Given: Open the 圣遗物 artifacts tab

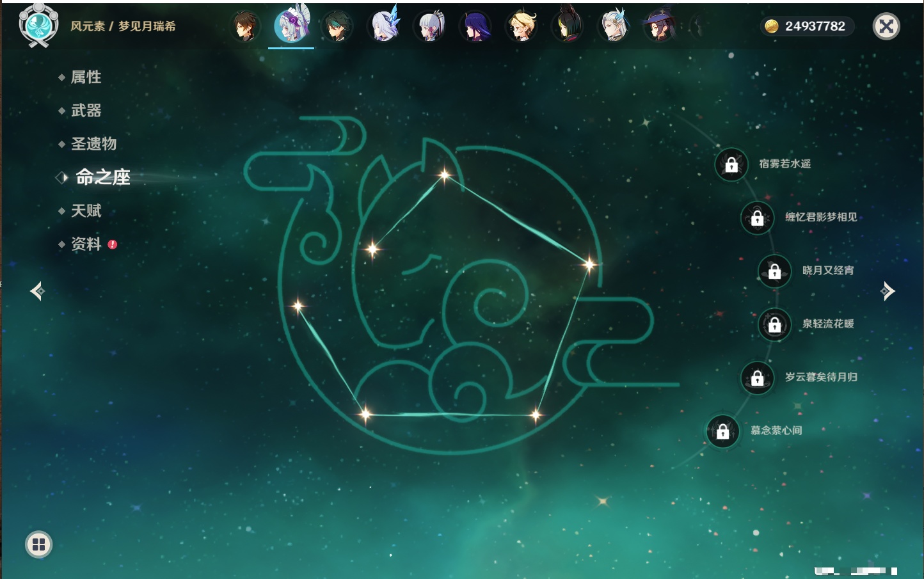Looking at the screenshot, I should [94, 144].
